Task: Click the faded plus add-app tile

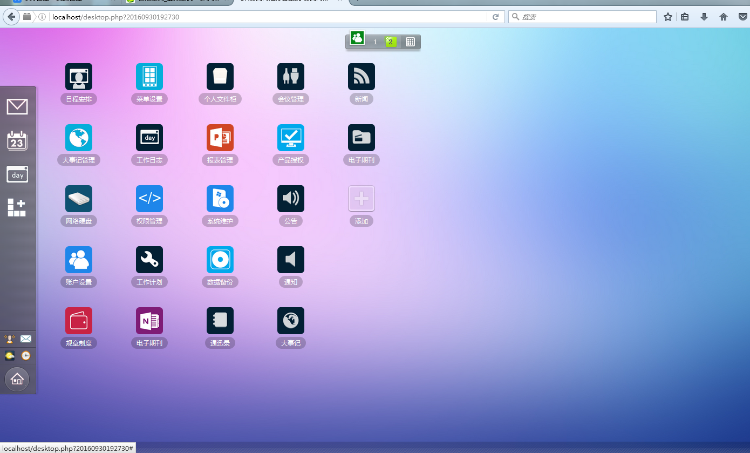Action: (361, 198)
